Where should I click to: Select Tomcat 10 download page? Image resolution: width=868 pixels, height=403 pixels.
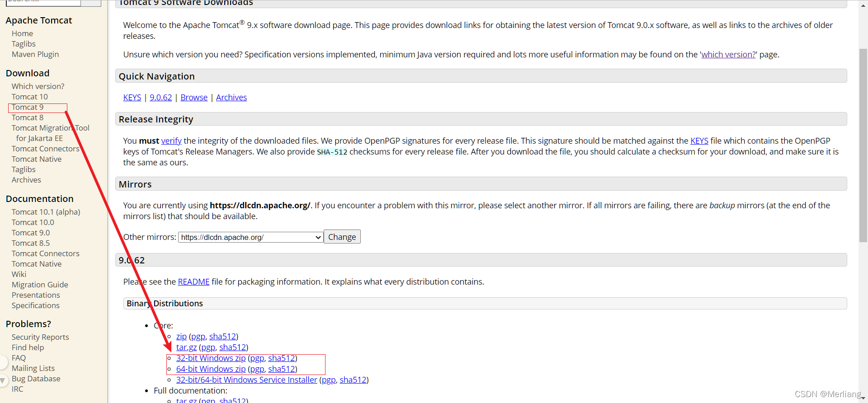tap(30, 97)
